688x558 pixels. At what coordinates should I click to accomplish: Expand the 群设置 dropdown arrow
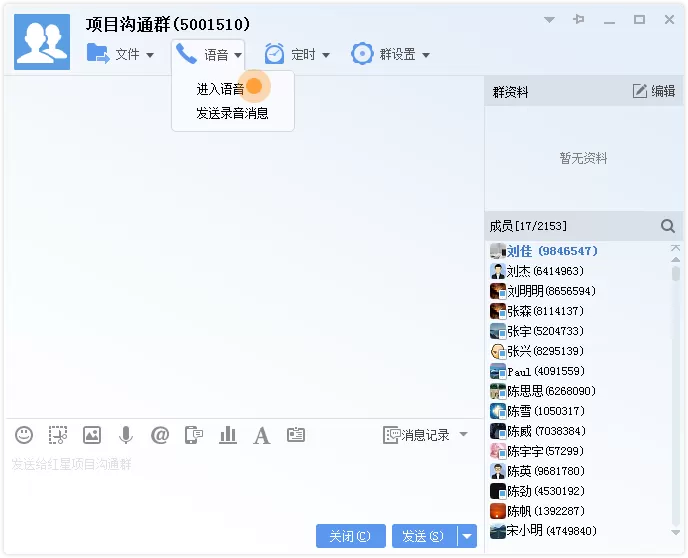pos(426,55)
